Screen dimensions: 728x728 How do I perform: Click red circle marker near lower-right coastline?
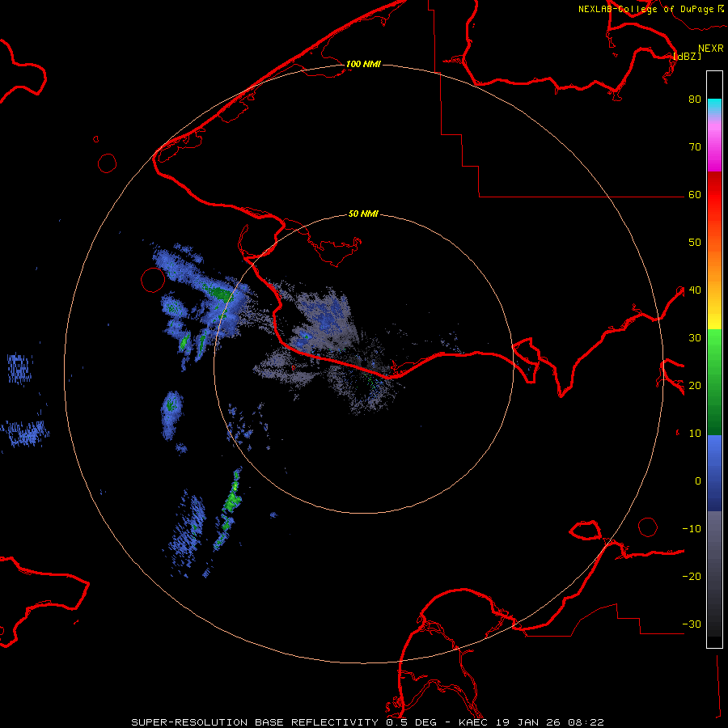point(648,527)
